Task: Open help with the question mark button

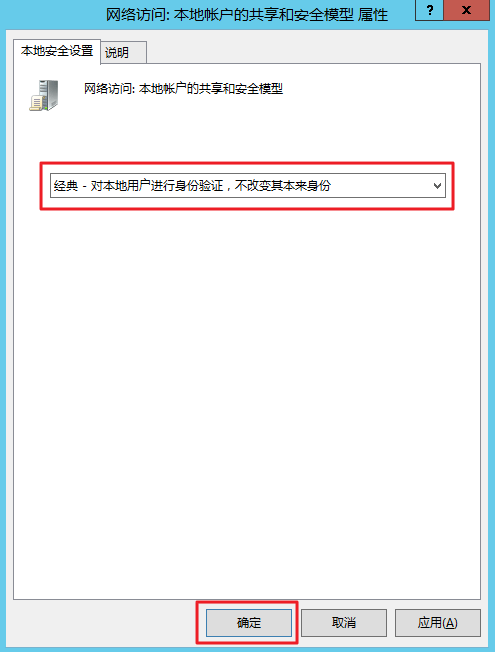Action: (x=430, y=10)
